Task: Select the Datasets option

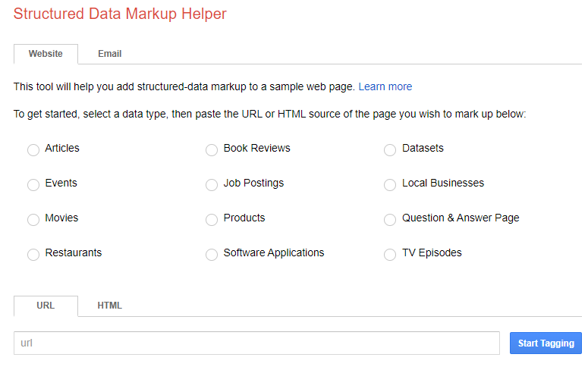Action: click(x=390, y=150)
